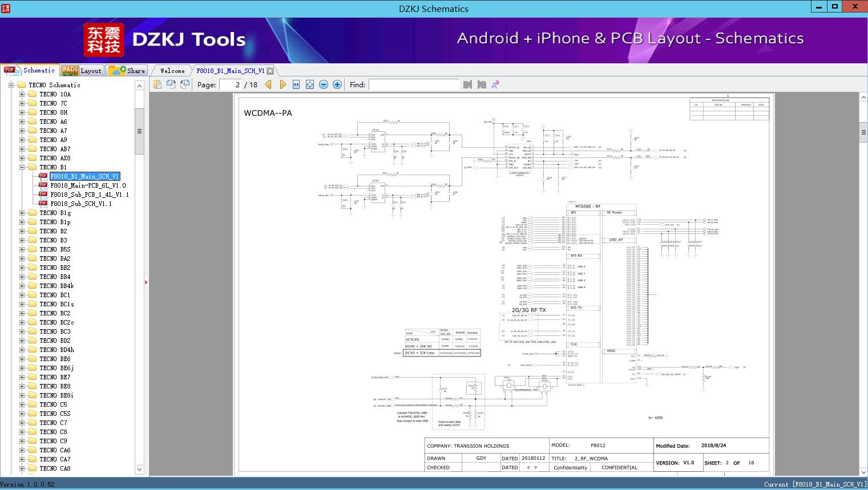Expand the TECNO BC2 folder
The width and height of the screenshot is (868, 490).
tap(22, 313)
